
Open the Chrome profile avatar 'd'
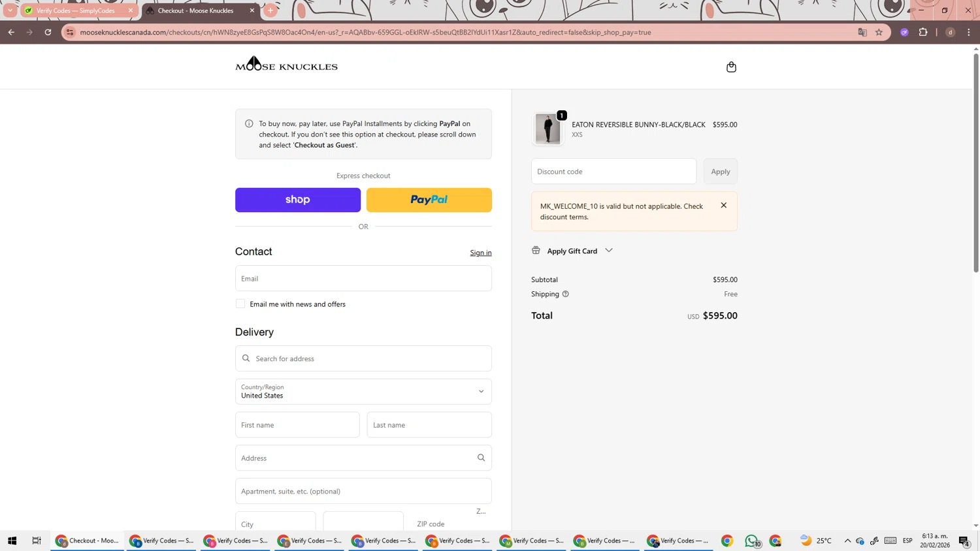(950, 32)
